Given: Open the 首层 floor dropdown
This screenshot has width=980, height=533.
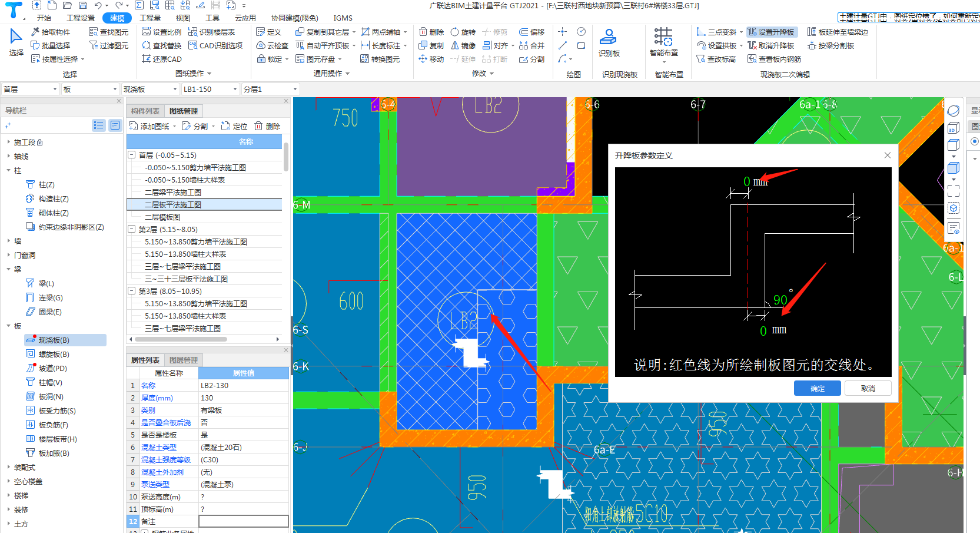Looking at the screenshot, I should pyautogui.click(x=31, y=89).
